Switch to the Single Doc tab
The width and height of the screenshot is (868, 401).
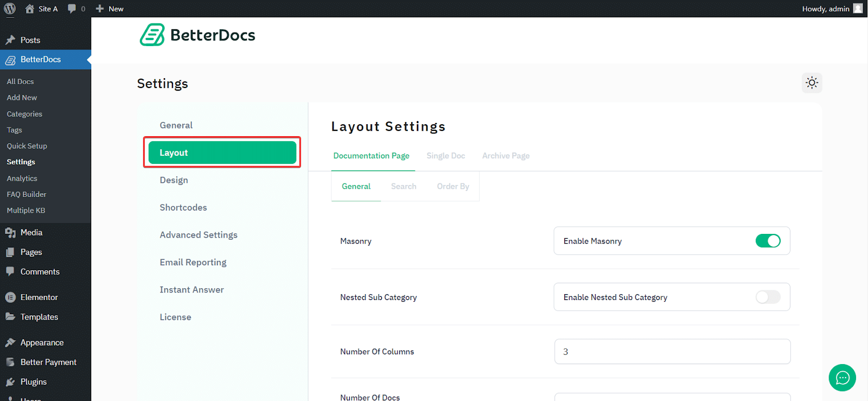point(446,156)
